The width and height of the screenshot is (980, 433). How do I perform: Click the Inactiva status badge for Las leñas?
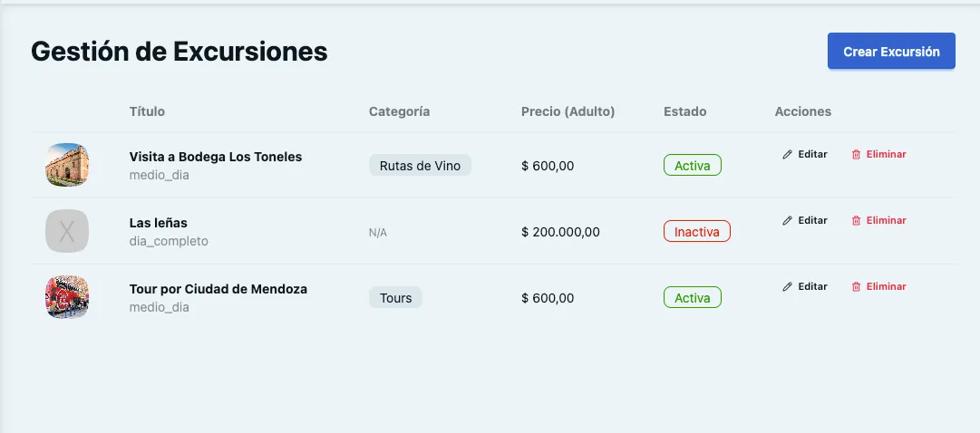click(697, 232)
